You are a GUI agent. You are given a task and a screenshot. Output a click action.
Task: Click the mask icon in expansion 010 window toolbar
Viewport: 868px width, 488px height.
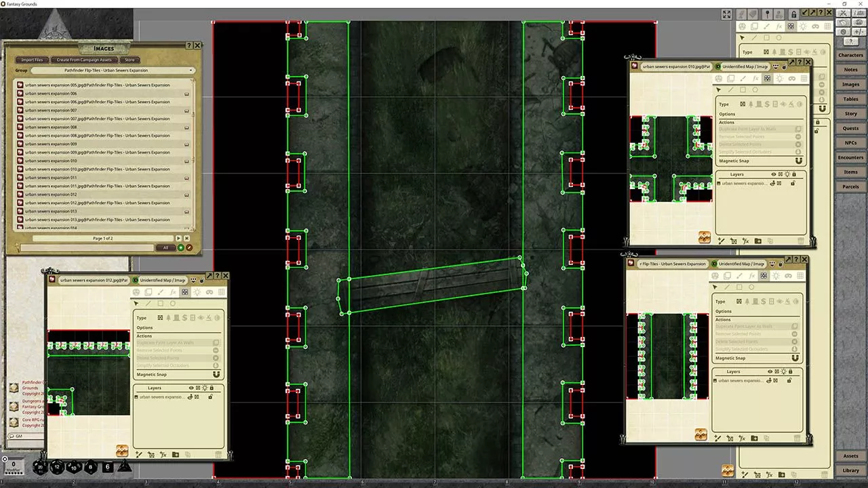click(791, 78)
